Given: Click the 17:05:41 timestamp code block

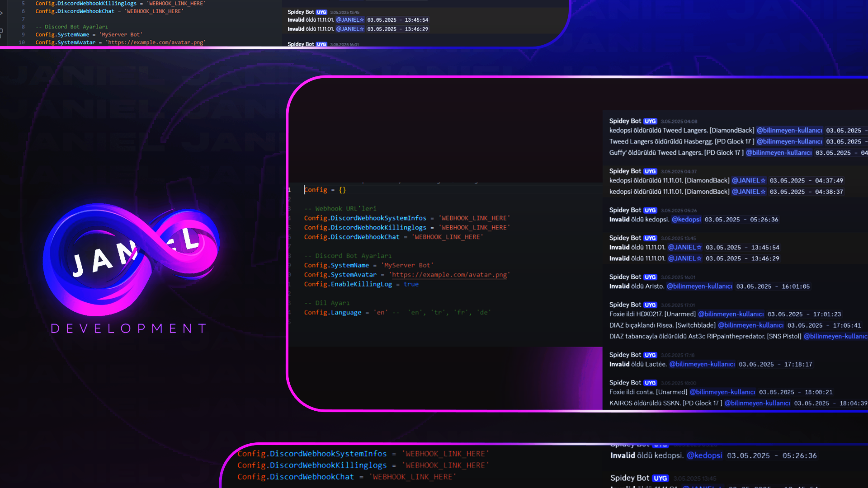Looking at the screenshot, I should tap(824, 325).
